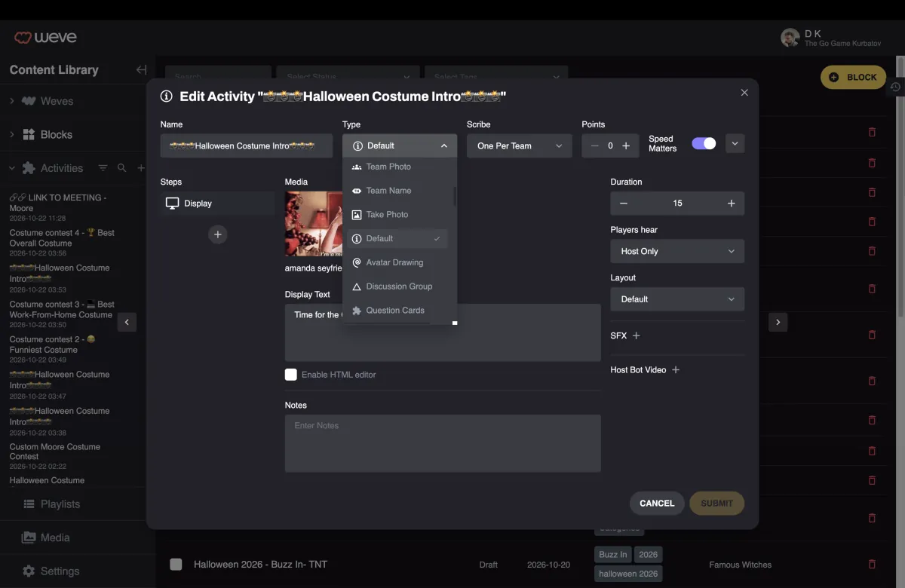This screenshot has width=905, height=588.
Task: Expand the Blocks tree section
Action: [12, 135]
